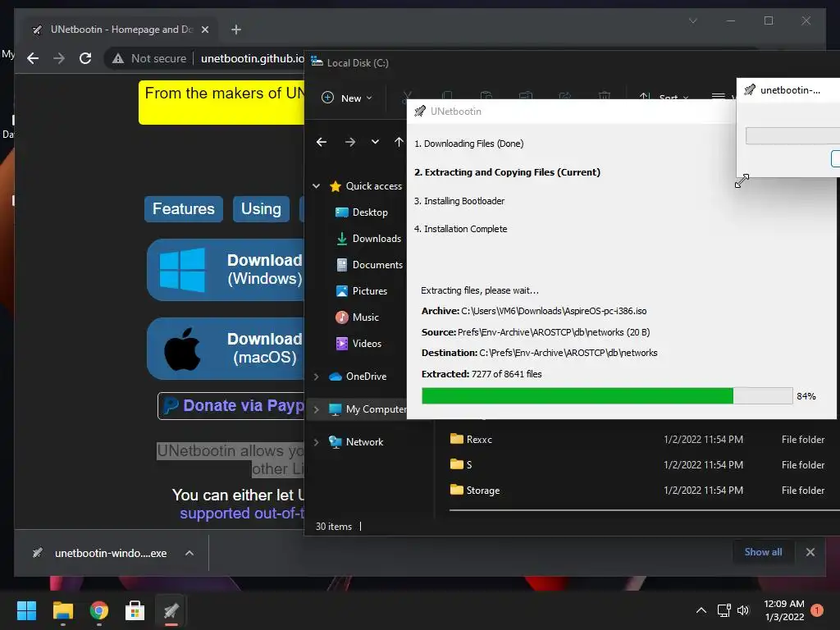
Task: Click the Chrome forward arrow
Action: pyautogui.click(x=59, y=58)
